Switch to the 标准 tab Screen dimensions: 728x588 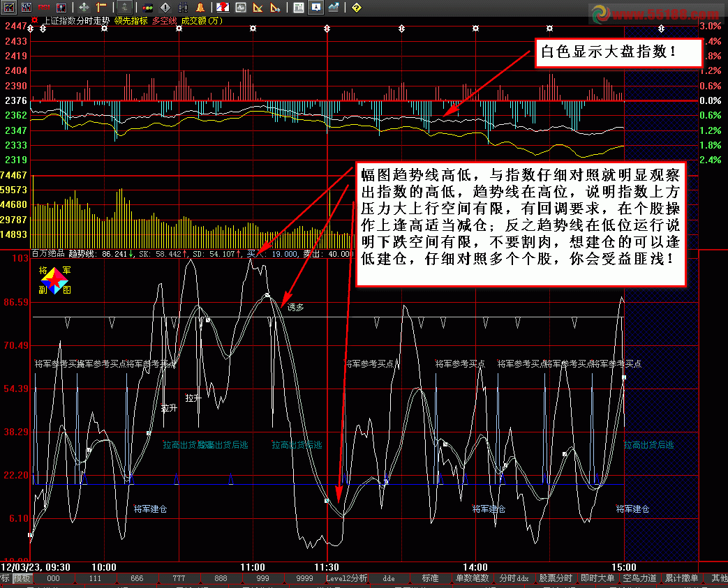431,578
